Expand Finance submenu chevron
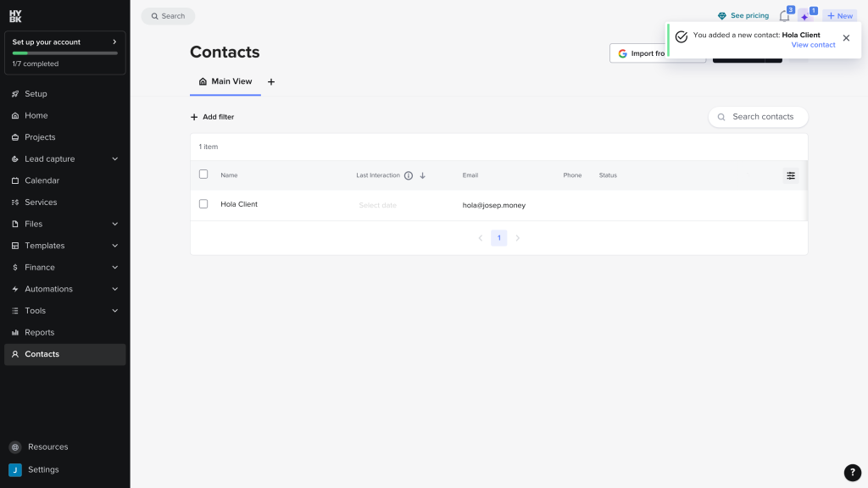The height and width of the screenshot is (488, 868). [x=115, y=267]
